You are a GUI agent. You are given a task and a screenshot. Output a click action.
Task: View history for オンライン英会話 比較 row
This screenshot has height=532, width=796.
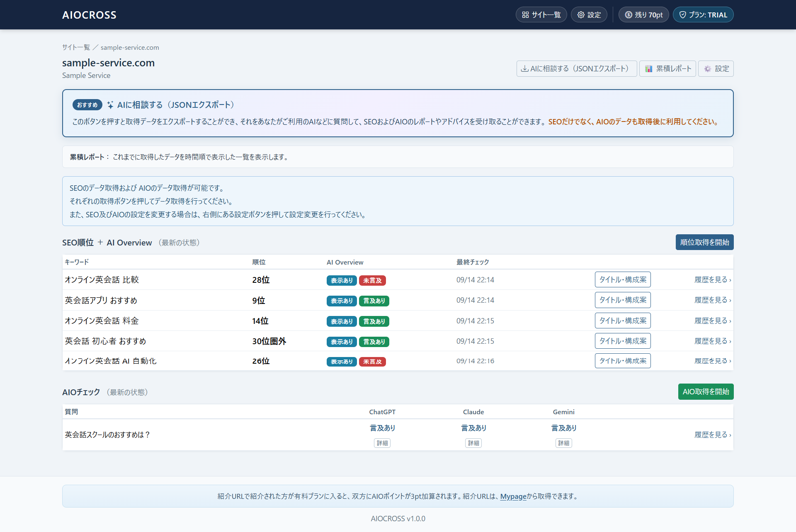click(713, 280)
